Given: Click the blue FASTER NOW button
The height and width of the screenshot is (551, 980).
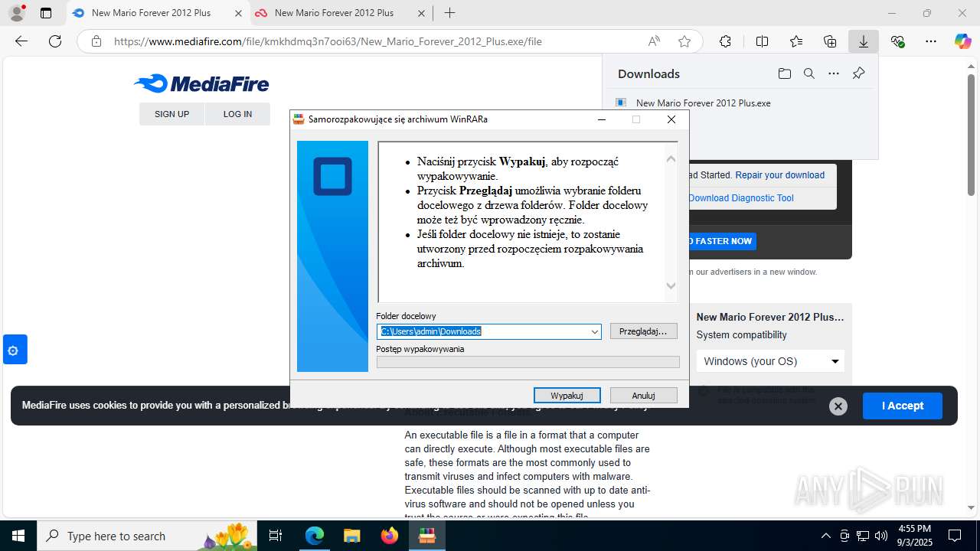Looking at the screenshot, I should (x=722, y=241).
